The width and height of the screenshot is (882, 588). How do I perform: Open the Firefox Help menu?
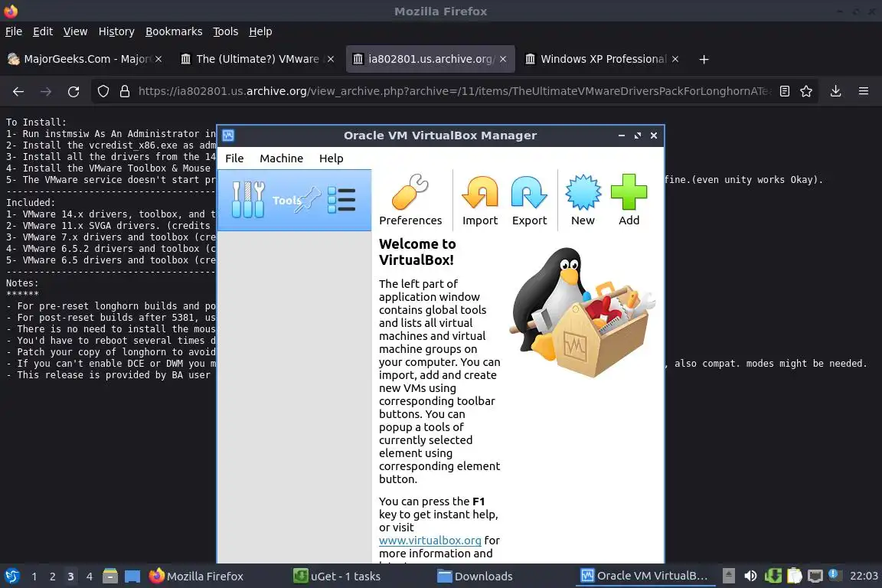click(260, 31)
